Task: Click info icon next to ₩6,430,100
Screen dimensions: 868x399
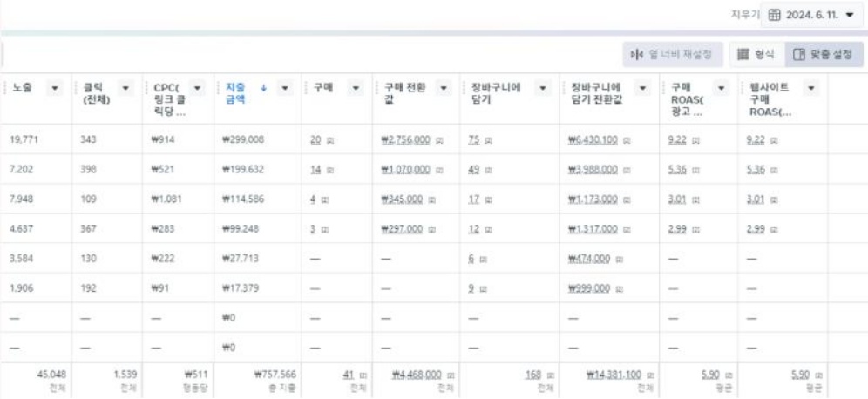Action: coord(627,140)
